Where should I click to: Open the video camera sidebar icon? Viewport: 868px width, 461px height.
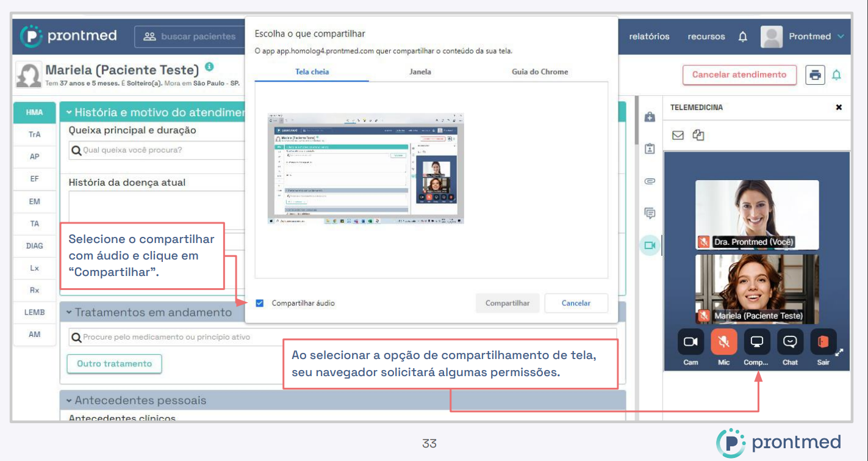(650, 245)
